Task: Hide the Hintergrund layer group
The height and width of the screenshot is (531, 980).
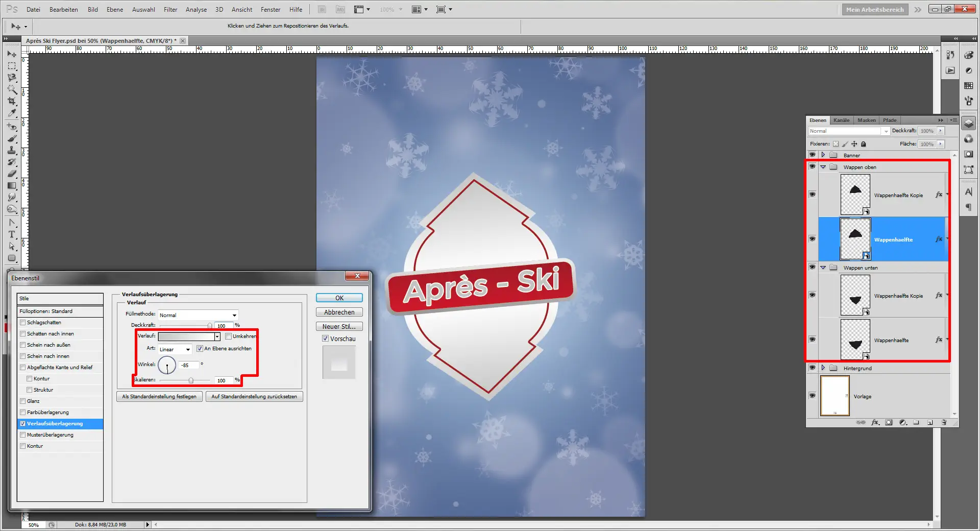Action: coord(812,368)
